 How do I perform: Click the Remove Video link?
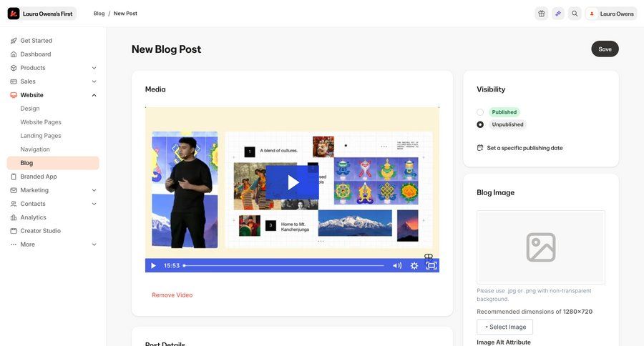click(x=172, y=295)
